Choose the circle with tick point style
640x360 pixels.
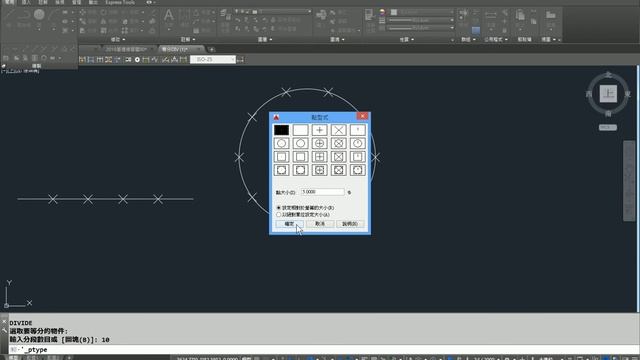click(358, 143)
